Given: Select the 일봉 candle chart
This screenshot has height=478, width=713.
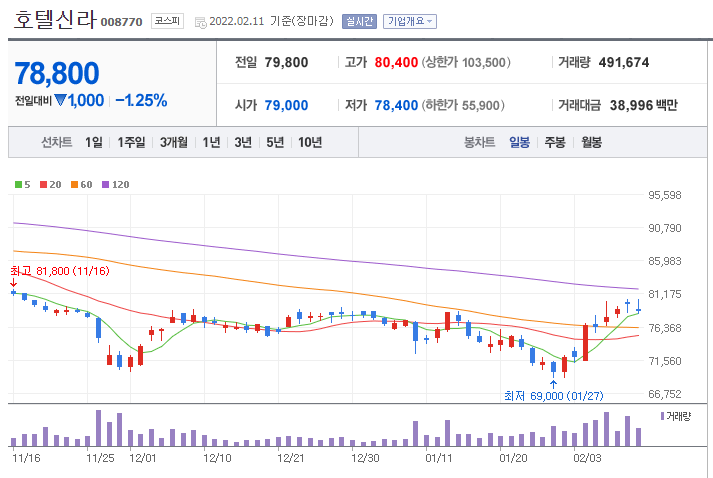Looking at the screenshot, I should pos(519,142).
